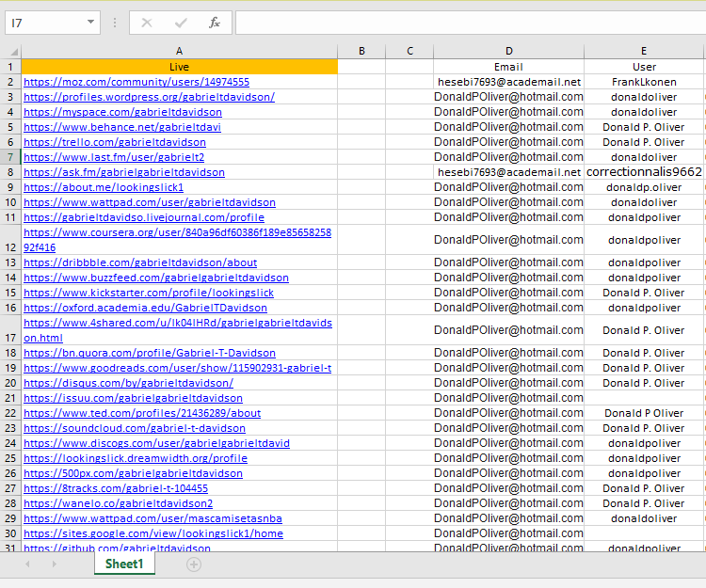Select column D header
The image size is (706, 588).
[508, 52]
